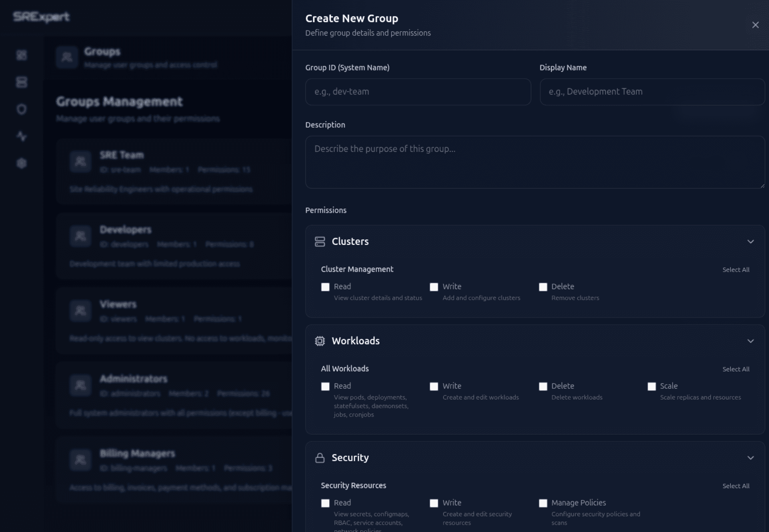This screenshot has width=769, height=532.
Task: Collapse the Clusters permissions section
Action: point(751,242)
